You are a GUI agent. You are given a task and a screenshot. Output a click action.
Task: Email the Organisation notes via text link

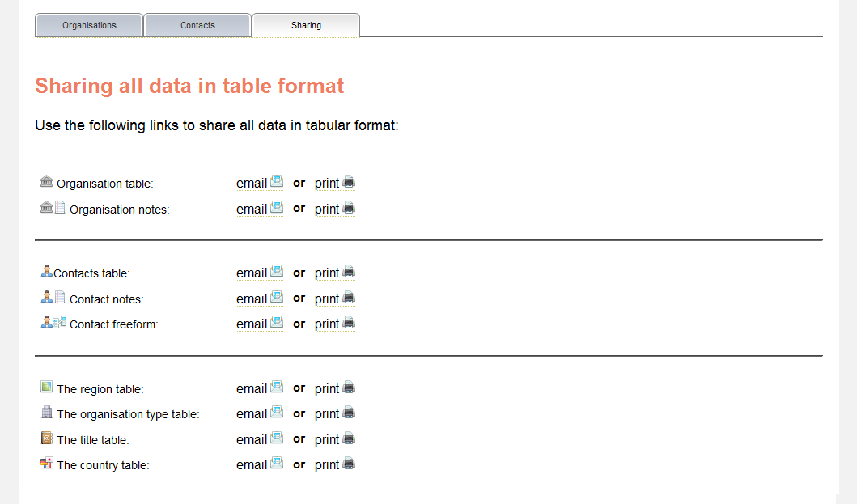pos(251,210)
